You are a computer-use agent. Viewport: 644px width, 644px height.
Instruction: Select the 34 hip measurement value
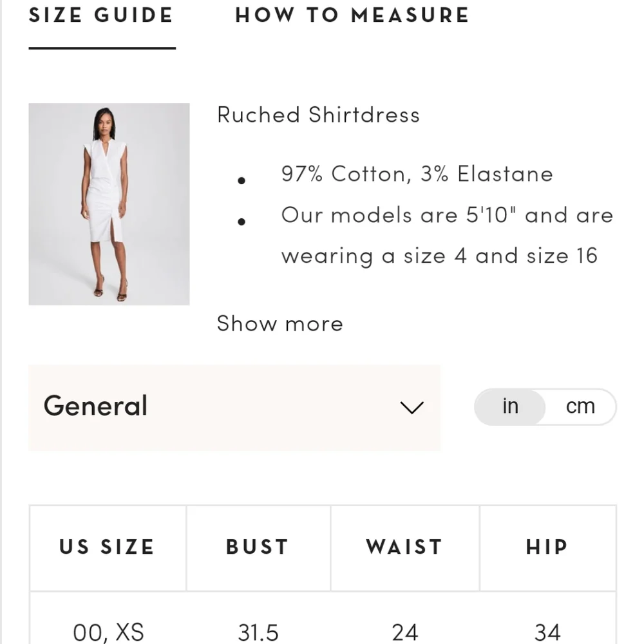coord(547,632)
